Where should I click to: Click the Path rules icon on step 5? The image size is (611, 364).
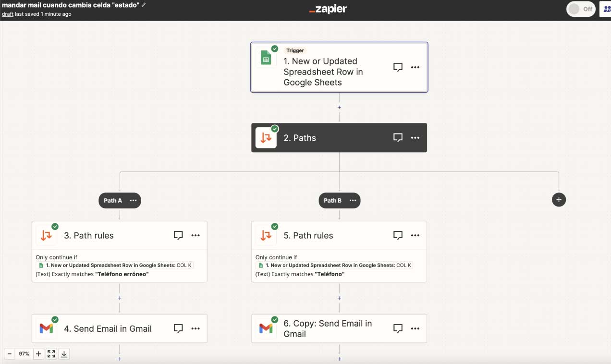click(x=266, y=235)
